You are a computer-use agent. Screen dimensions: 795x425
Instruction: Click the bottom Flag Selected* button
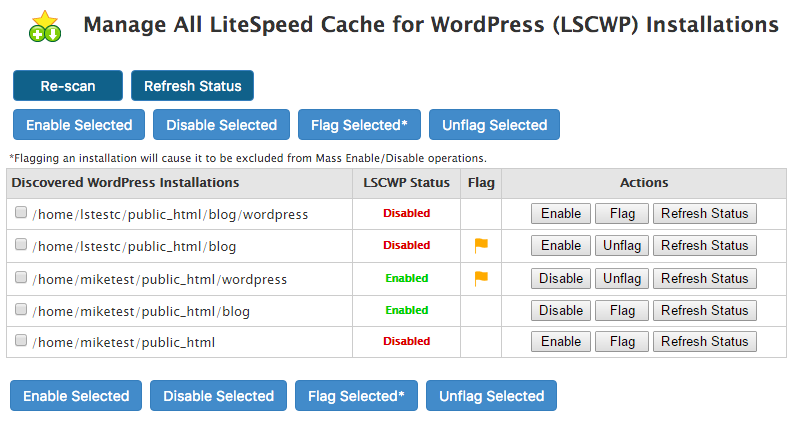pos(356,396)
